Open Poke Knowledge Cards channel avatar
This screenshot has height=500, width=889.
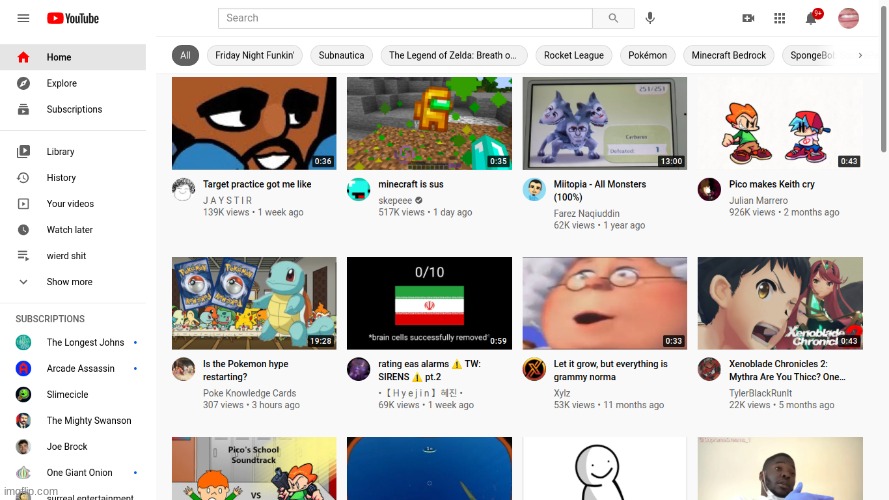click(183, 369)
